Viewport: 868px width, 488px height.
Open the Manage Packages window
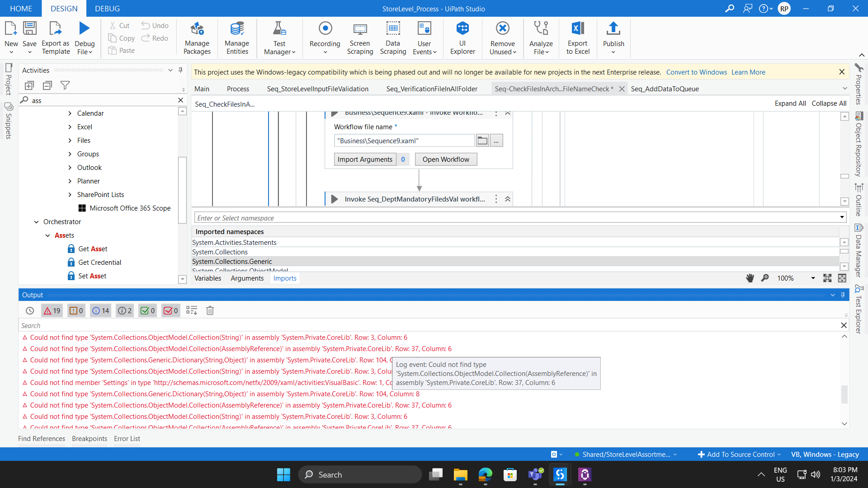197,38
